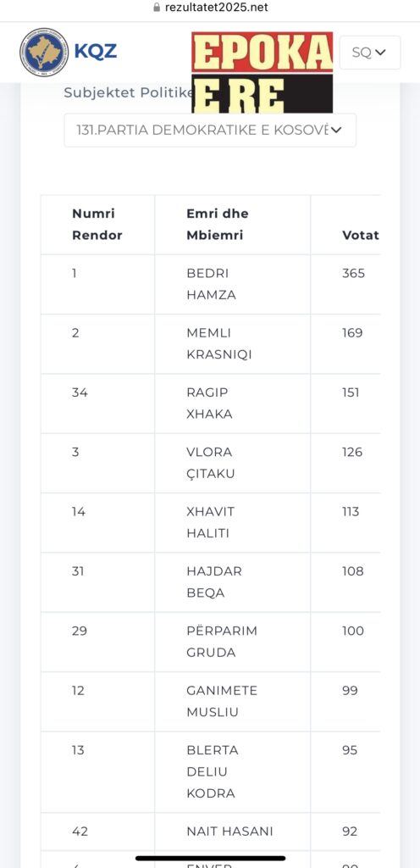Screen dimensions: 420x868
Task: Open the SQ language dropdown
Action: [370, 53]
